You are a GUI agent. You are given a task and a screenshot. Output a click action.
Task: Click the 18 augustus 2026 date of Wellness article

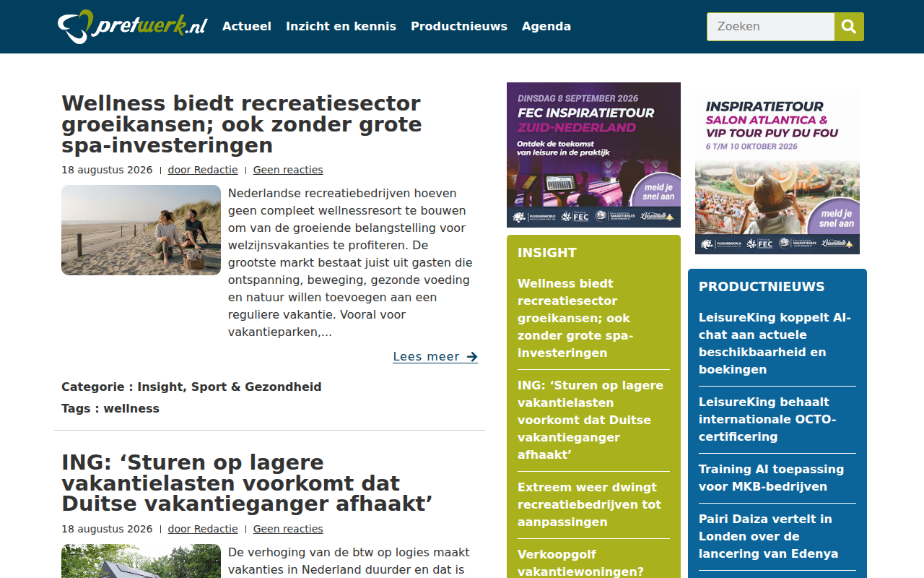click(x=107, y=170)
